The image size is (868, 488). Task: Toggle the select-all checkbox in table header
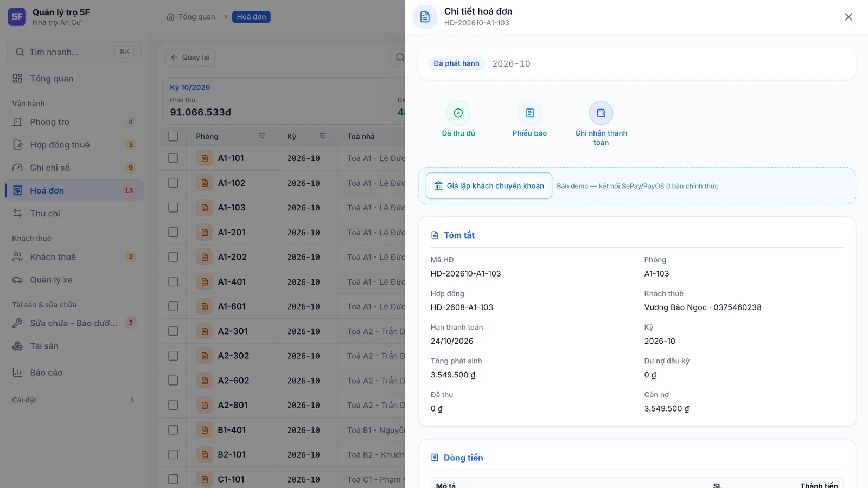point(173,137)
